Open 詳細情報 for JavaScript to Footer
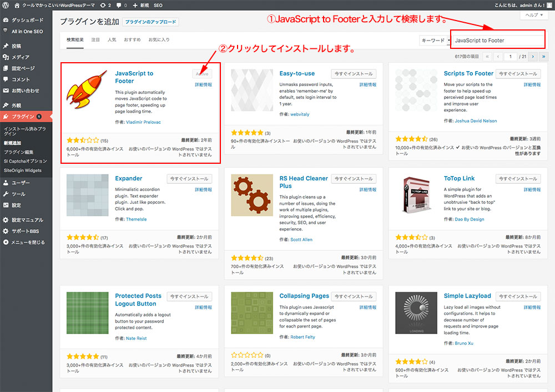The width and height of the screenshot is (555, 392). click(204, 84)
